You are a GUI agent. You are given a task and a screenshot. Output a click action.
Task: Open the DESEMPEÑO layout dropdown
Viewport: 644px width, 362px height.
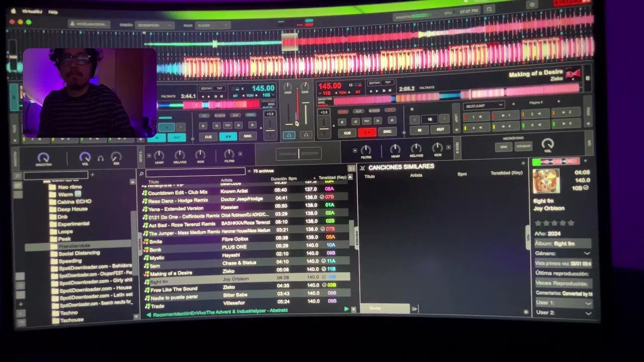(x=153, y=25)
